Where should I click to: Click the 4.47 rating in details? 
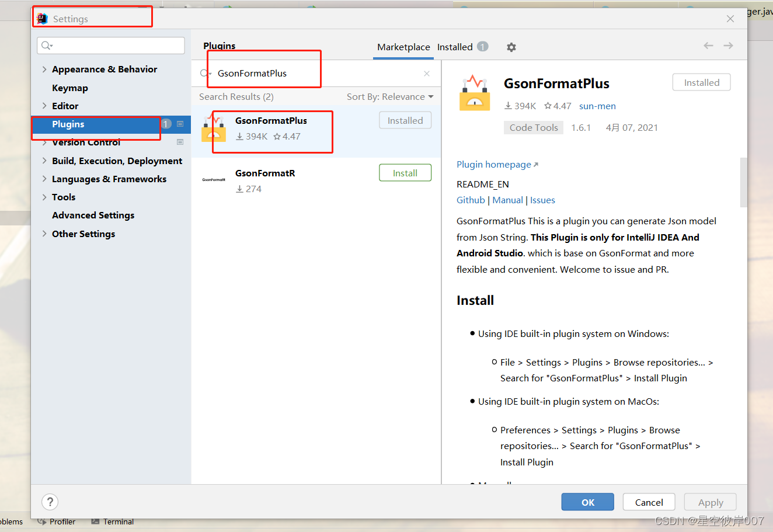pos(558,106)
